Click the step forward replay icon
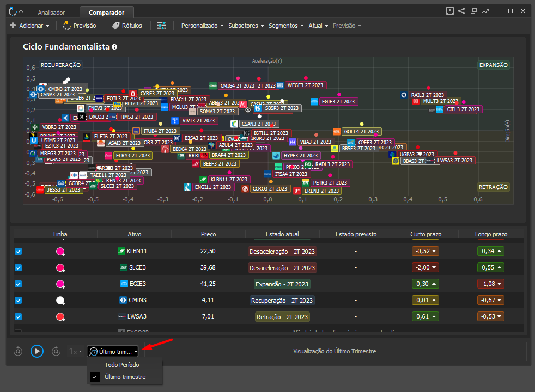This screenshot has width=535, height=392. 56,351
